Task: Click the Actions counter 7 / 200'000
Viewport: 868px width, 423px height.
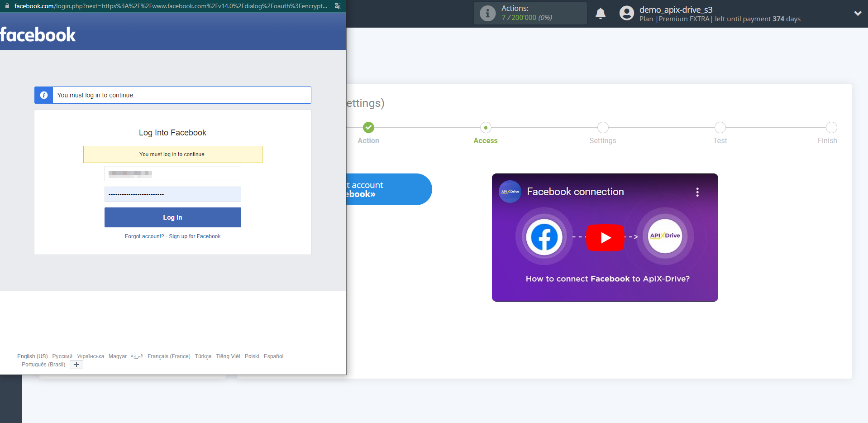Action: (527, 18)
